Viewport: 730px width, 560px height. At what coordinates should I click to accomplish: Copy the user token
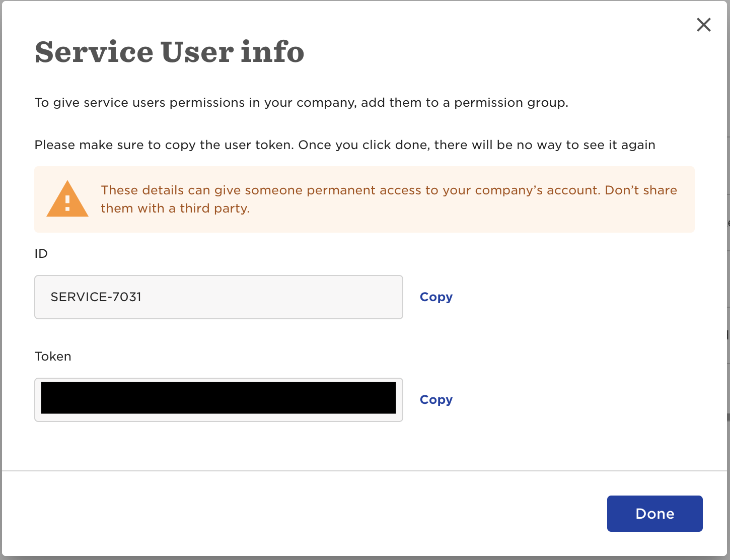(436, 400)
